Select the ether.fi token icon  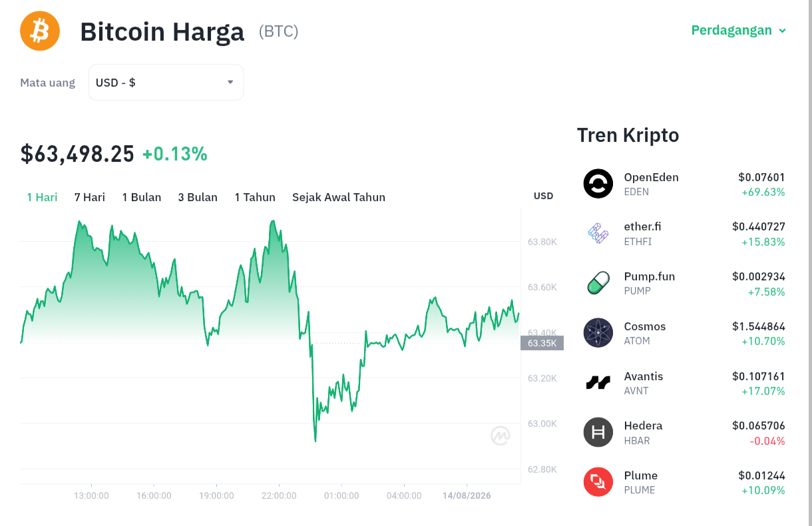click(x=598, y=233)
